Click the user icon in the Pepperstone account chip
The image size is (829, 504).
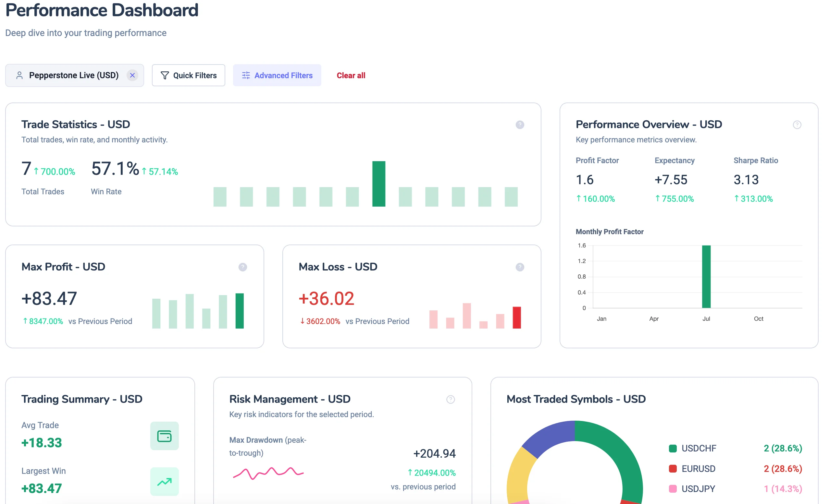19,76
